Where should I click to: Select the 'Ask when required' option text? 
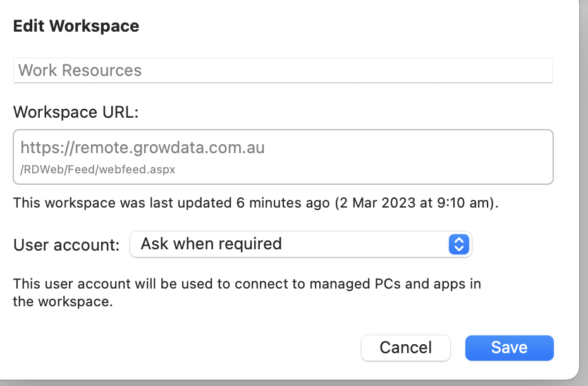(x=211, y=244)
